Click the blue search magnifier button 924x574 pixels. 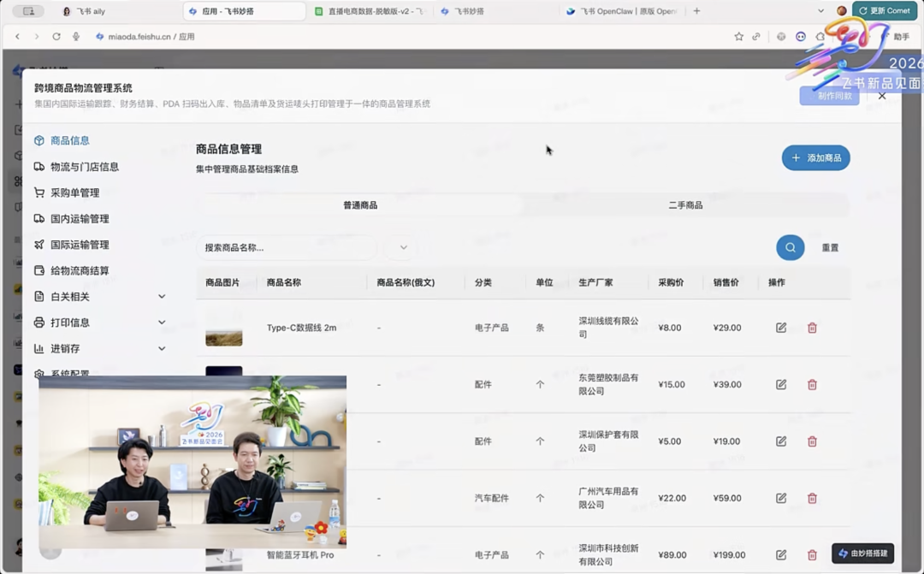click(x=790, y=247)
